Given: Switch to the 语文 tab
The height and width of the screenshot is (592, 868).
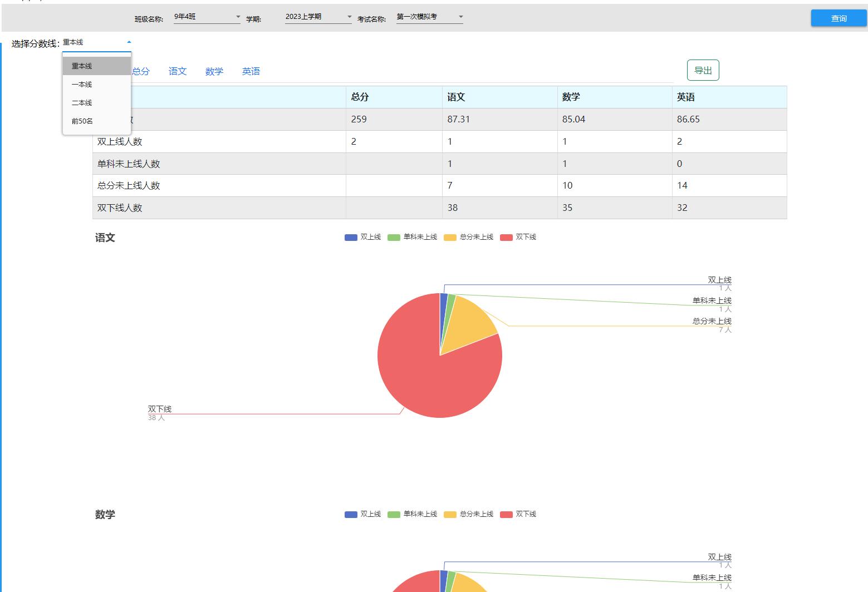Looking at the screenshot, I should [x=178, y=71].
